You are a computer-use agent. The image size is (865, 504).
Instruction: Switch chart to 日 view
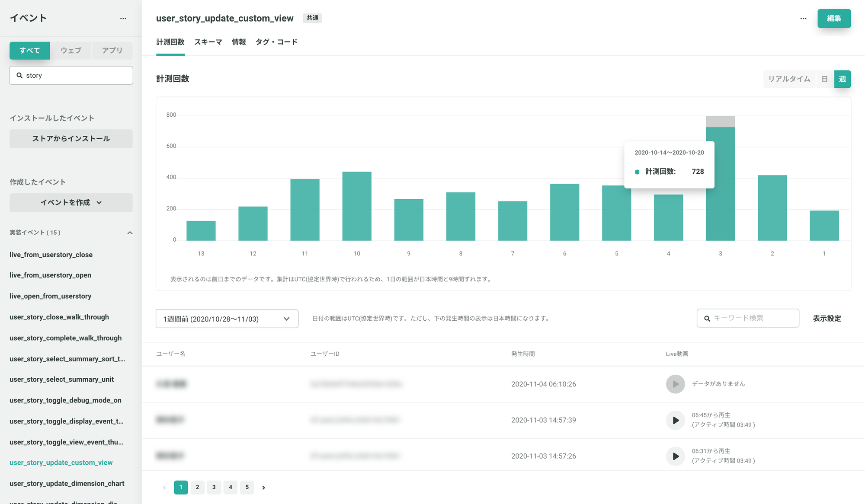[825, 79]
